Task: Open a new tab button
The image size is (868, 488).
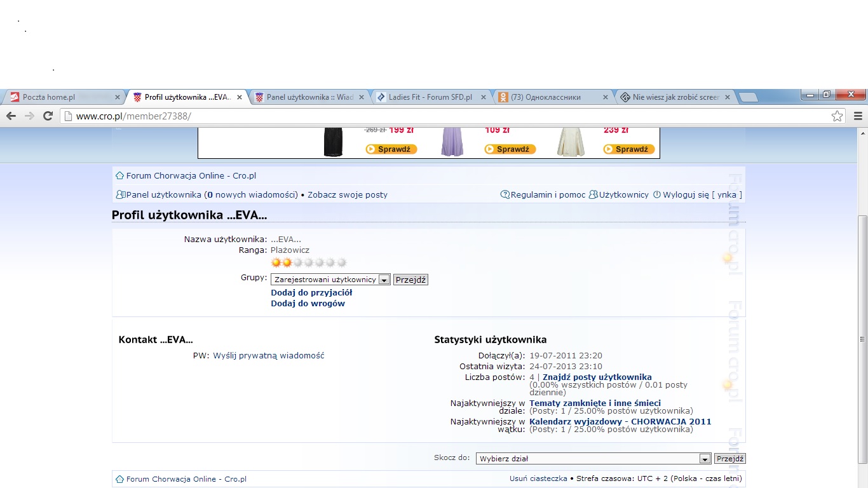Action: coord(749,97)
